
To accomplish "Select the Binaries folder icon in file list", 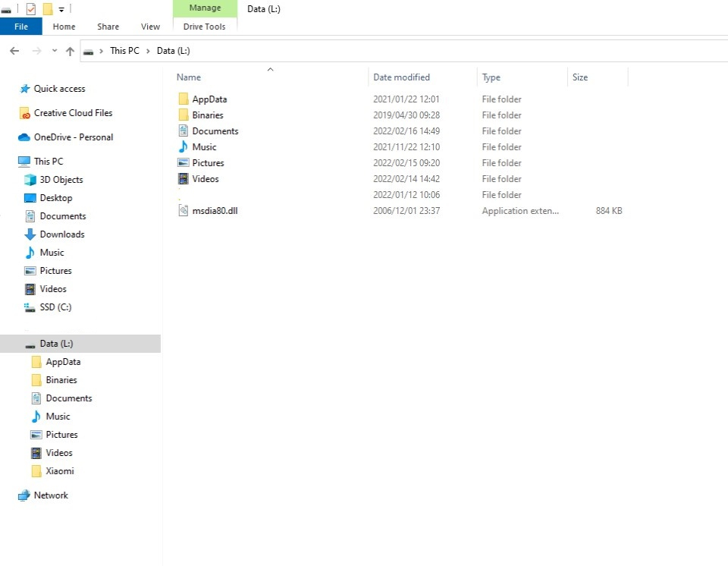I will (x=184, y=115).
